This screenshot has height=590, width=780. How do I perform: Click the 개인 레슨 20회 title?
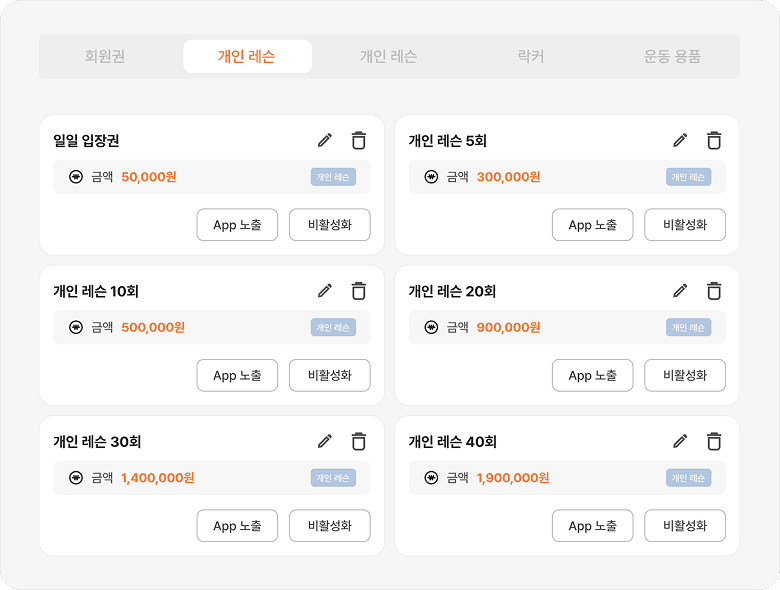click(x=452, y=291)
